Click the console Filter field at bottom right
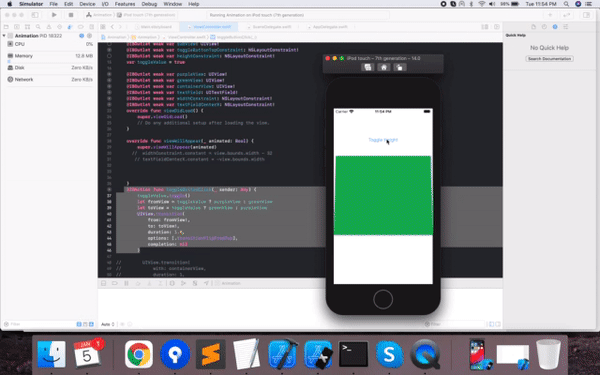This screenshot has height=375, width=600. coord(455,324)
